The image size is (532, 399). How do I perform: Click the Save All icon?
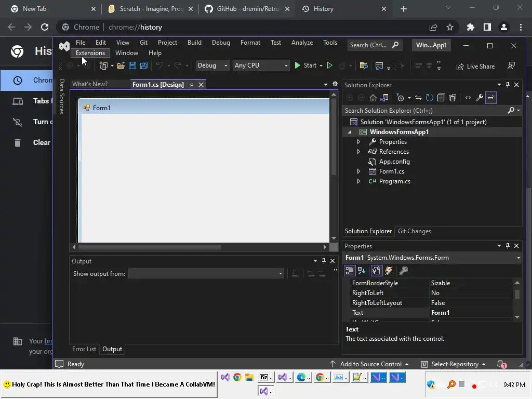[x=144, y=65]
